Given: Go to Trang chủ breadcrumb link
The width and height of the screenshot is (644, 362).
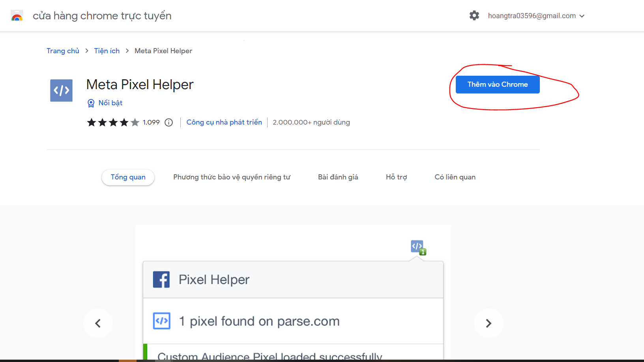Looking at the screenshot, I should (63, 51).
